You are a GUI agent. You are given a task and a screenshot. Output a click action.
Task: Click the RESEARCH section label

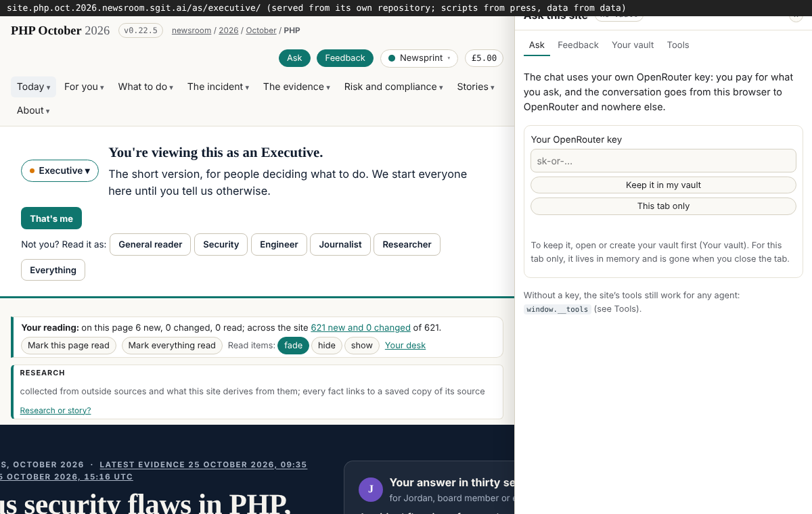tap(43, 373)
